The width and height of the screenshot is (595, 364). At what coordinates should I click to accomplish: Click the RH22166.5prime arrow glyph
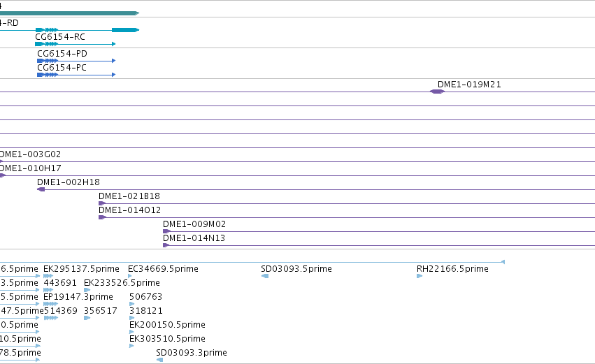point(420,276)
